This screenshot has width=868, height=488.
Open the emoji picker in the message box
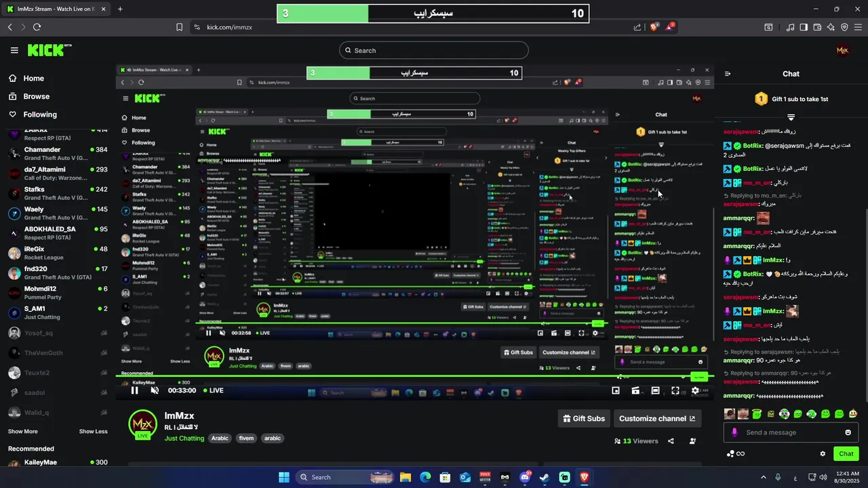pos(848,432)
